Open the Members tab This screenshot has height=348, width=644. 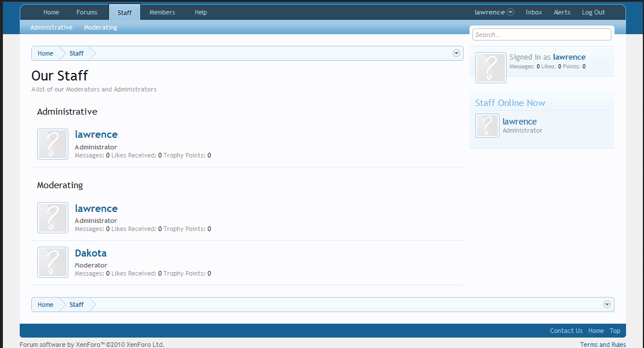click(x=162, y=12)
